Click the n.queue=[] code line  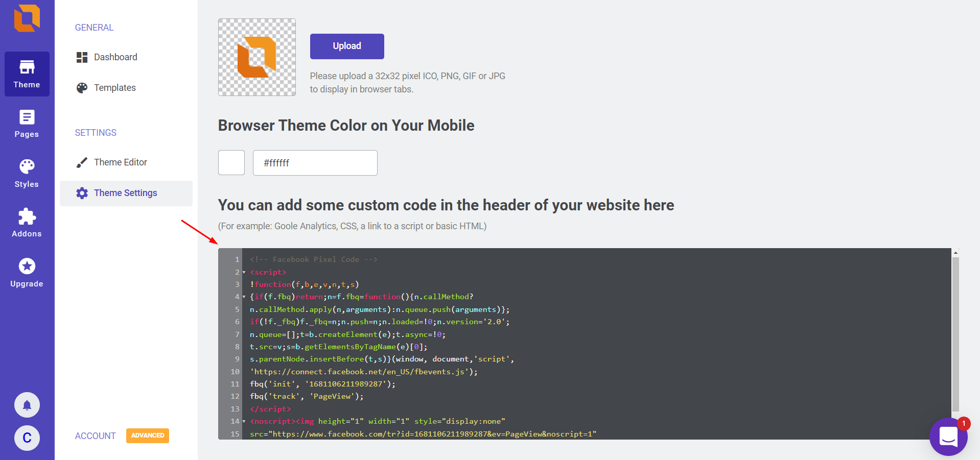click(x=347, y=334)
